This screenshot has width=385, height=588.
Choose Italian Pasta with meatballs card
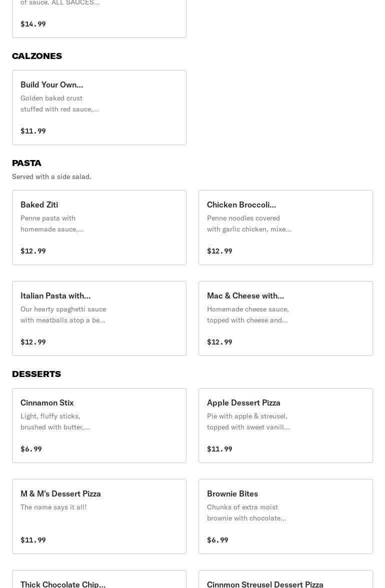[99, 318]
